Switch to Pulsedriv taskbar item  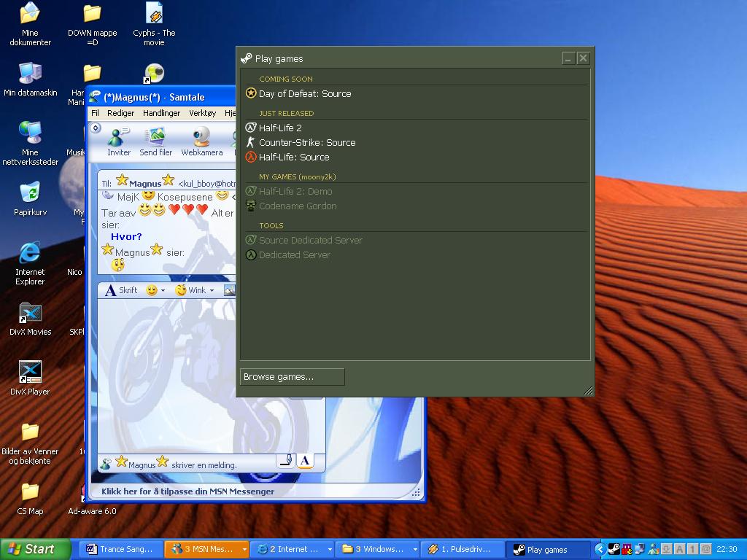click(462, 549)
